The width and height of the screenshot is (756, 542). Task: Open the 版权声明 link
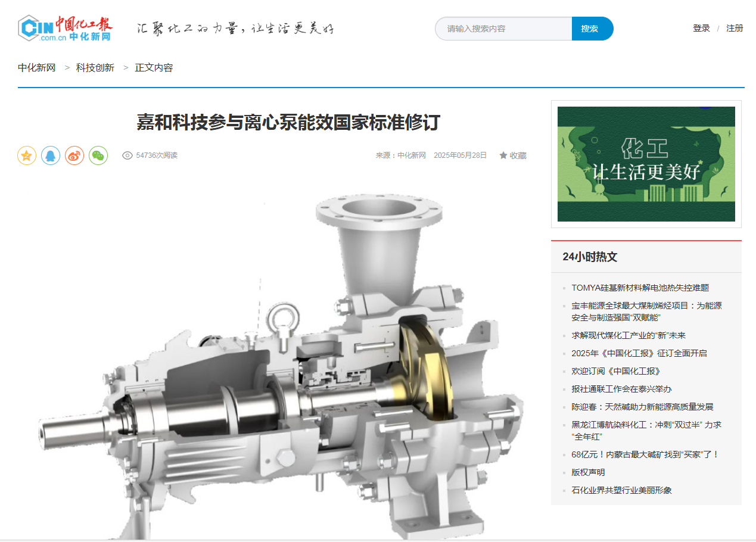[x=588, y=472]
